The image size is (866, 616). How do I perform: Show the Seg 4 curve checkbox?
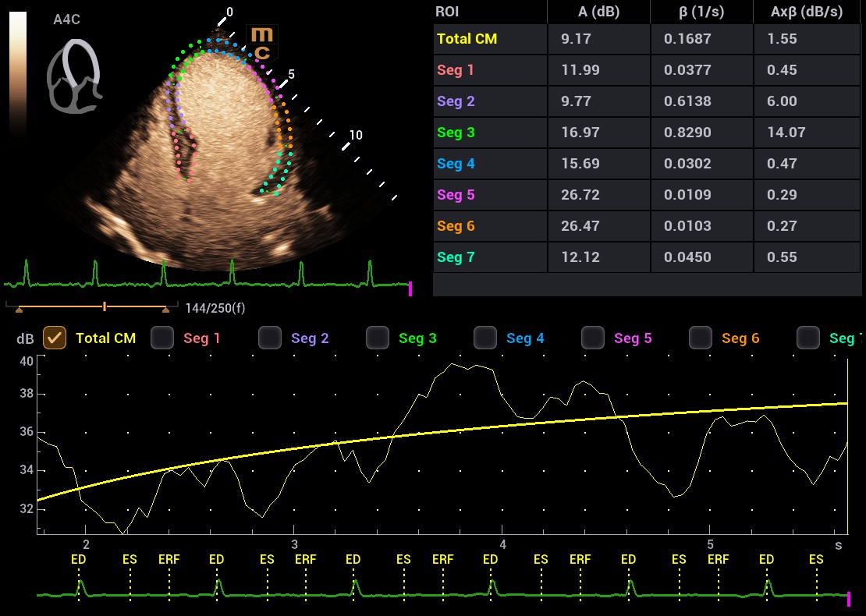tap(485, 338)
